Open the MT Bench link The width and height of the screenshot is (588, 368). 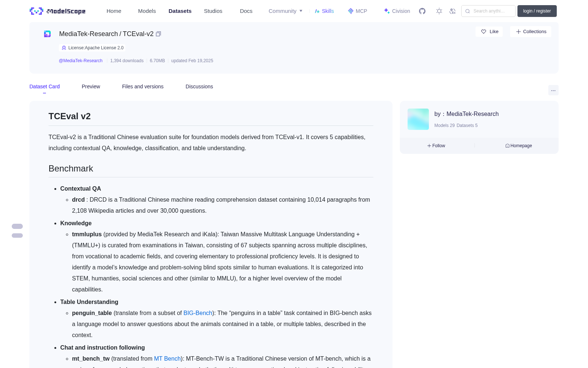click(x=167, y=358)
